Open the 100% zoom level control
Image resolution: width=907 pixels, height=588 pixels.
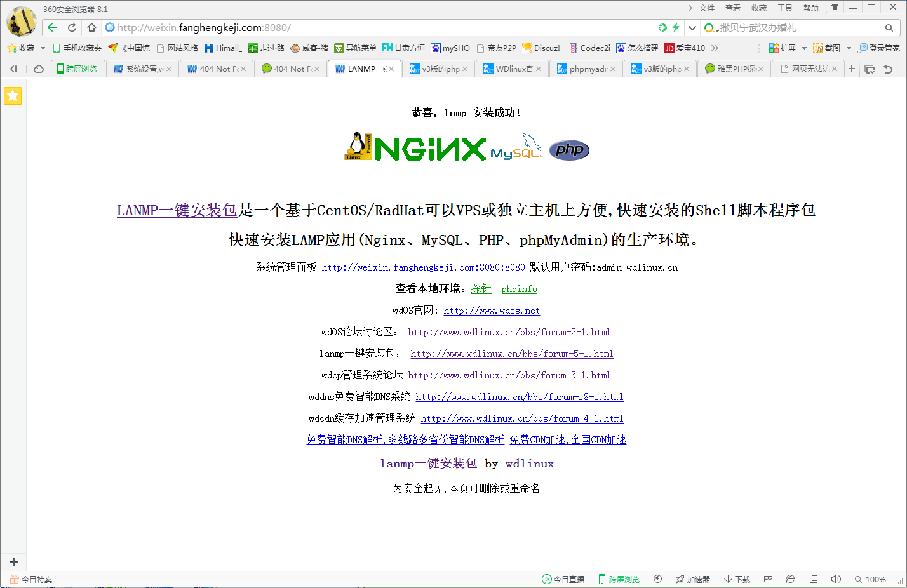[870, 579]
